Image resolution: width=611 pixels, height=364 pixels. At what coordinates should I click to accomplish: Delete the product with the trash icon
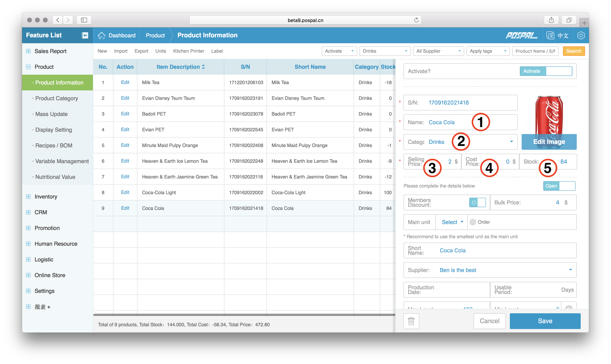tap(411, 321)
